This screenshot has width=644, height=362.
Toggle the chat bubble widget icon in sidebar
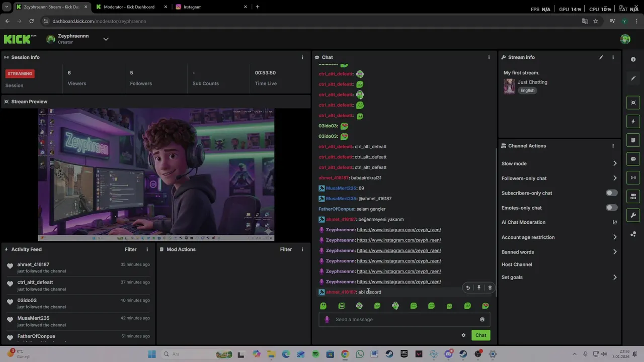click(633, 159)
